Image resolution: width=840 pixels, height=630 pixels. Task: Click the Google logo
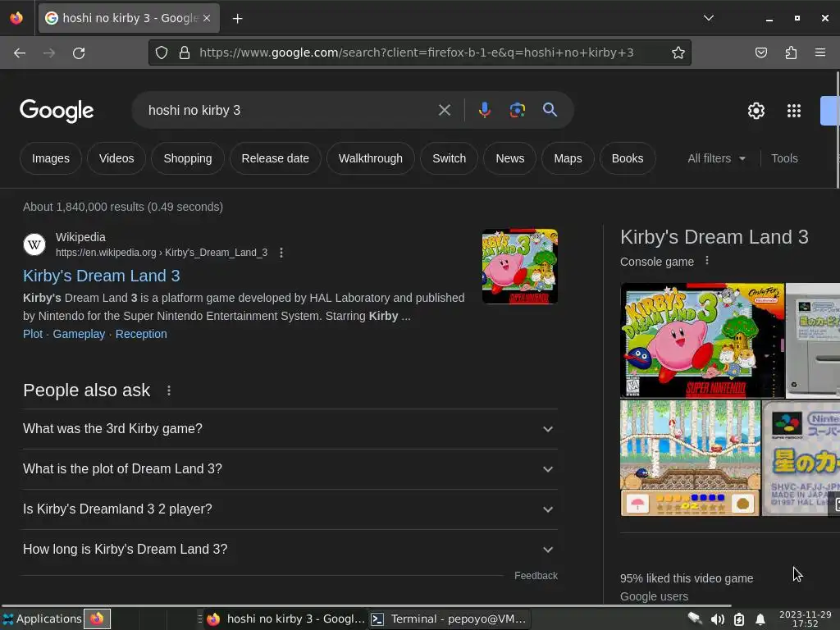click(x=57, y=111)
